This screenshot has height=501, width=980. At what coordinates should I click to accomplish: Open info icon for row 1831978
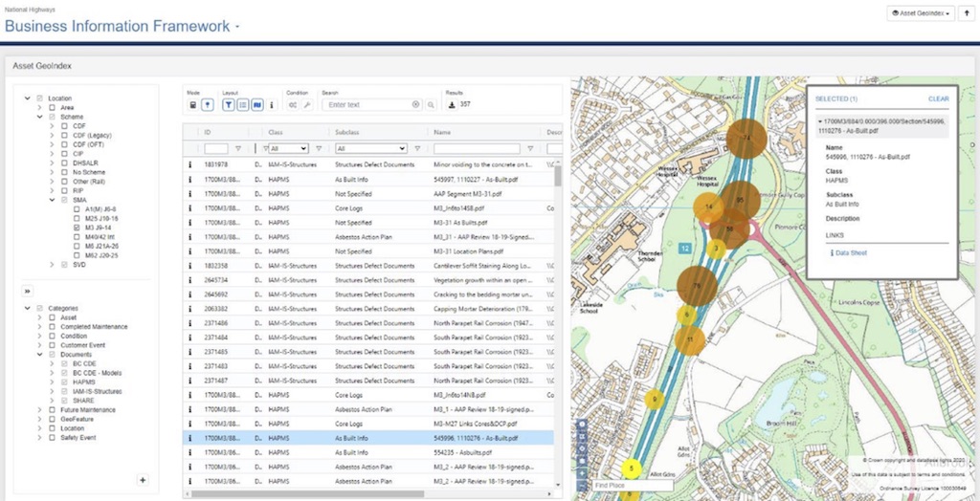coord(190,164)
